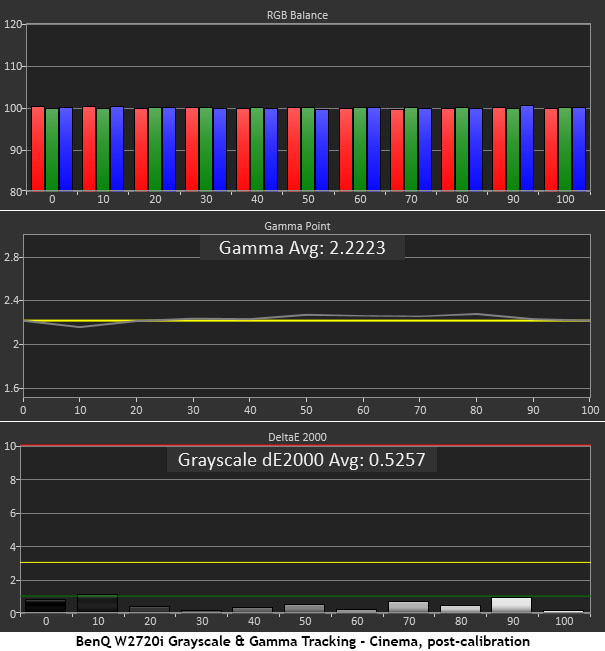The height and width of the screenshot is (651, 605).
Task: Click the DeltaE bar at 80
Action: (x=460, y=609)
